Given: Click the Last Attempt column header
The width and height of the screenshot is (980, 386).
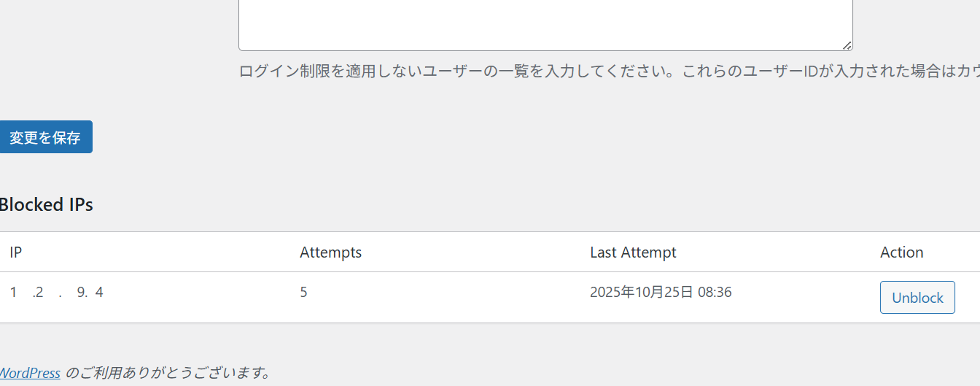Looking at the screenshot, I should [x=633, y=252].
